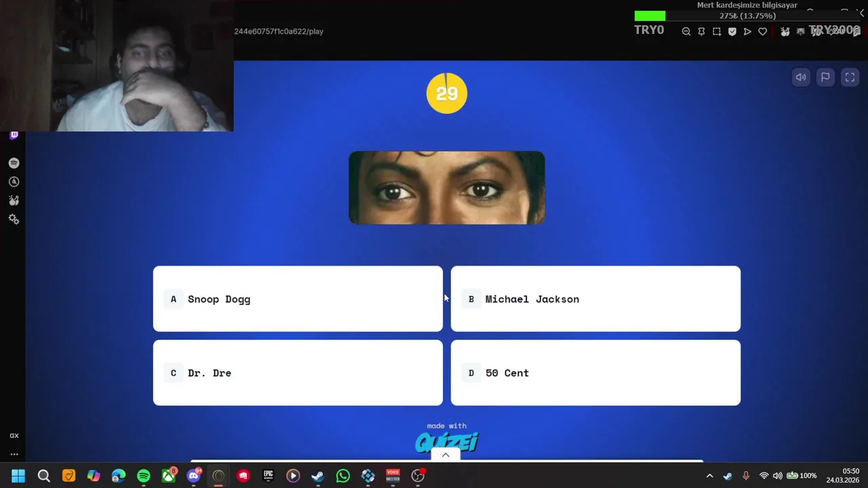Mute the quiz sound with speaker icon
This screenshot has height=488, width=868.
[x=801, y=77]
